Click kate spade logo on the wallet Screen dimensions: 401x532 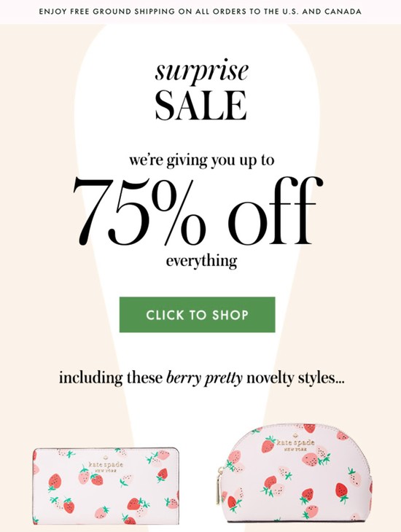tap(106, 466)
